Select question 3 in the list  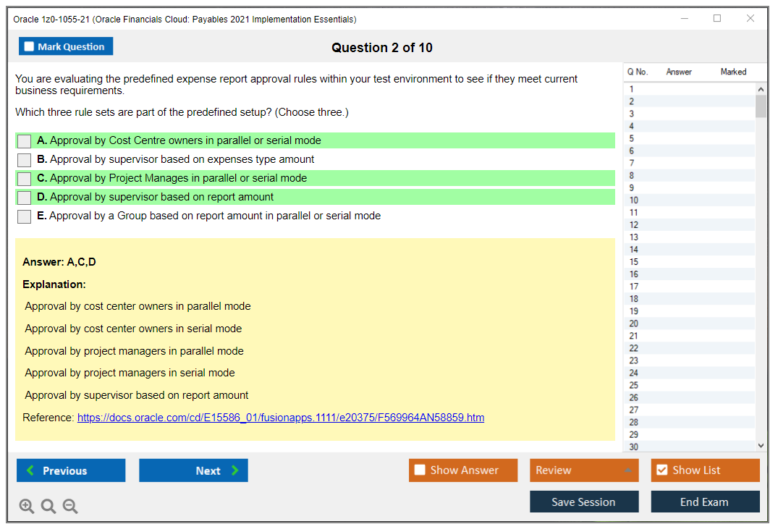pos(689,114)
